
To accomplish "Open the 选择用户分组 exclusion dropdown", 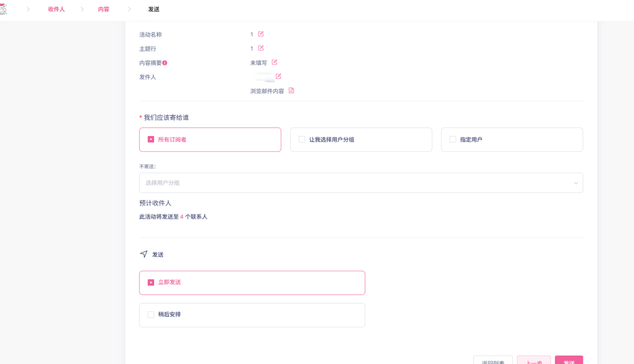I will [x=355, y=183].
